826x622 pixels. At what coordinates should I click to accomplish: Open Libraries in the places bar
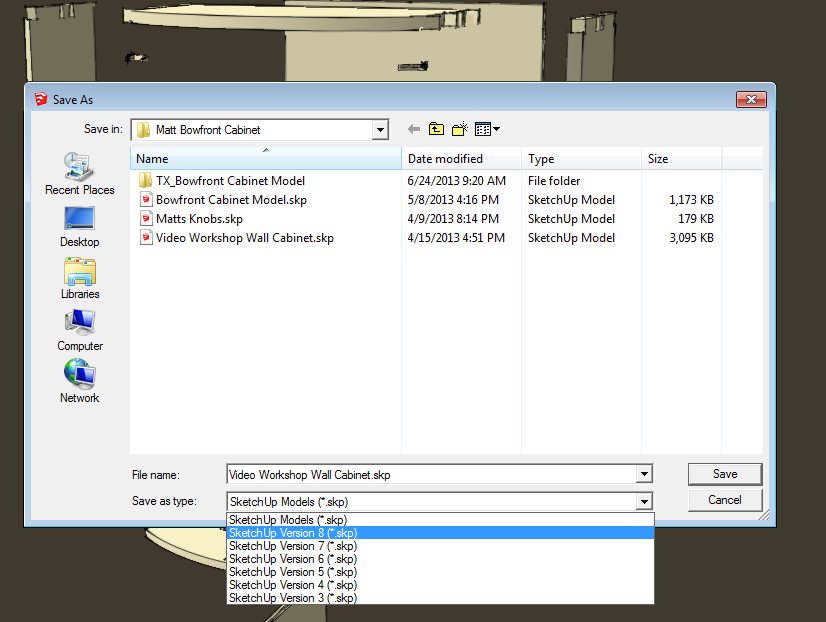click(x=80, y=279)
